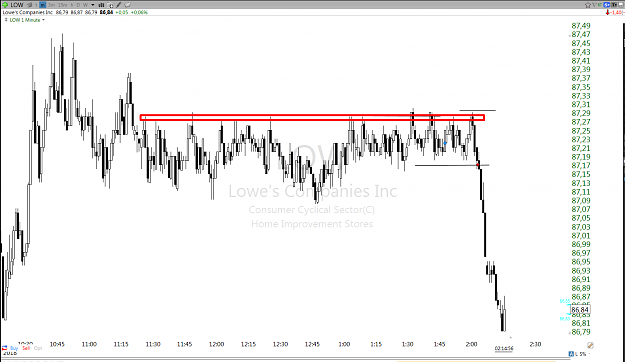Screen dimensions: 625x362
Task: Click the star favorite icon
Action: pos(588,5)
